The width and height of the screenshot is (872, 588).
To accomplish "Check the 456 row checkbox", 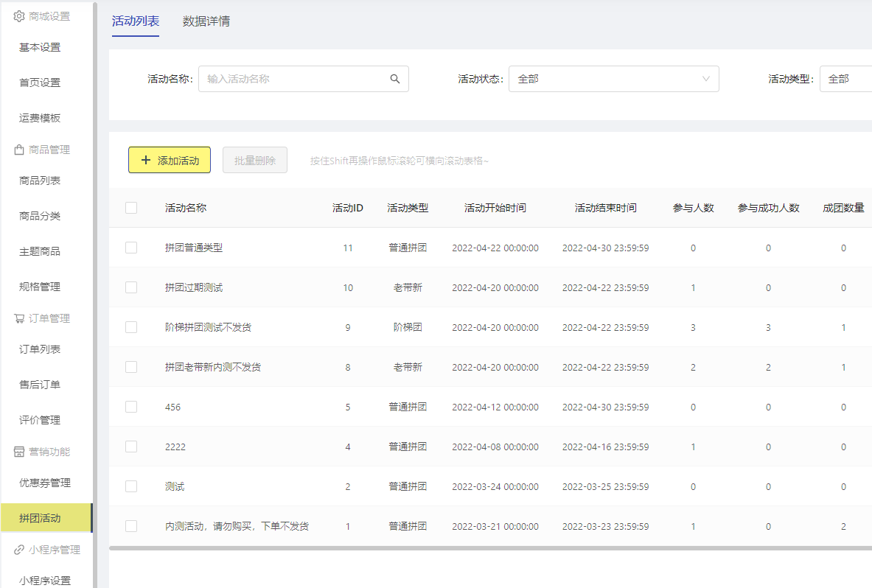I will (131, 407).
